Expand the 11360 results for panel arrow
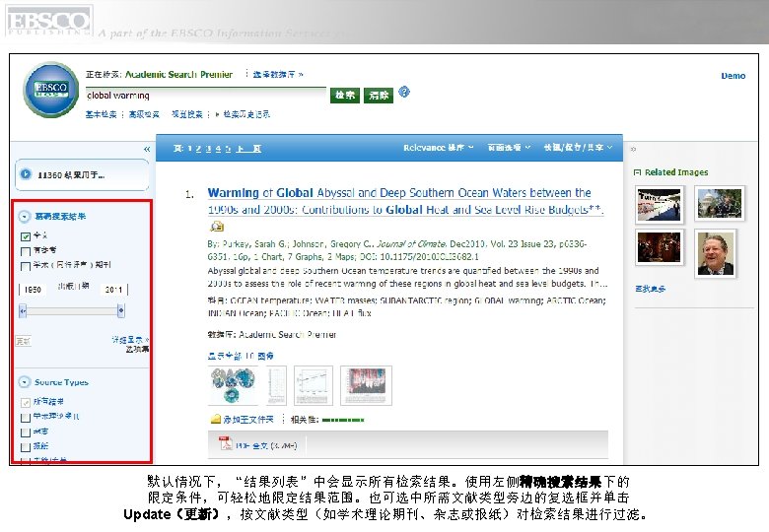The image size is (769, 532). pos(26,174)
